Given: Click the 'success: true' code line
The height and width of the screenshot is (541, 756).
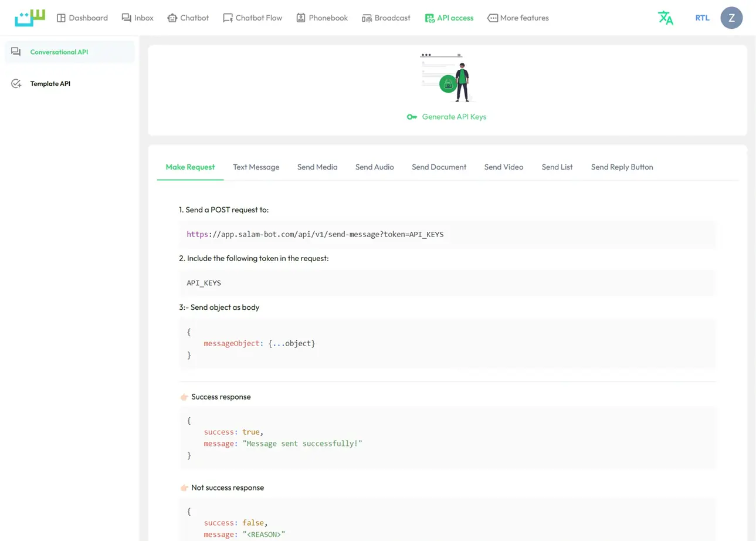Looking at the screenshot, I should [x=233, y=432].
